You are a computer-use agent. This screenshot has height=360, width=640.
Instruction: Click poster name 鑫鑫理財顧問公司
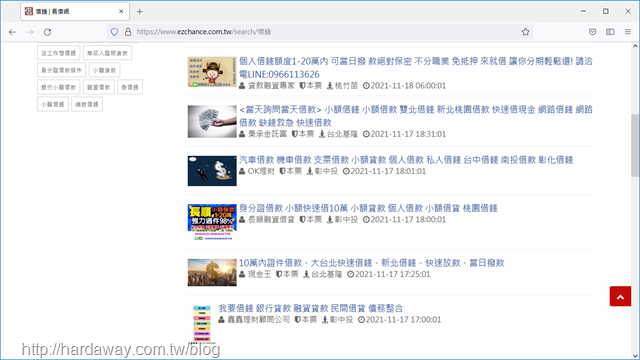point(258,320)
